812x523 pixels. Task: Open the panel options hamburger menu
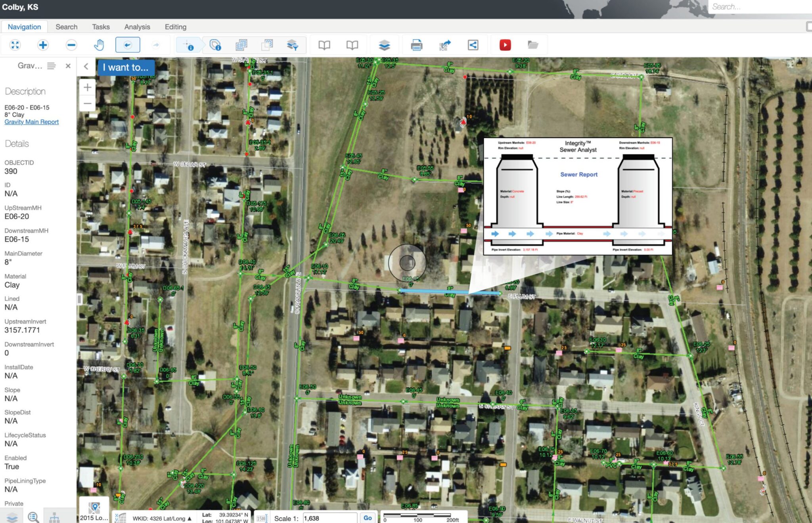[51, 66]
